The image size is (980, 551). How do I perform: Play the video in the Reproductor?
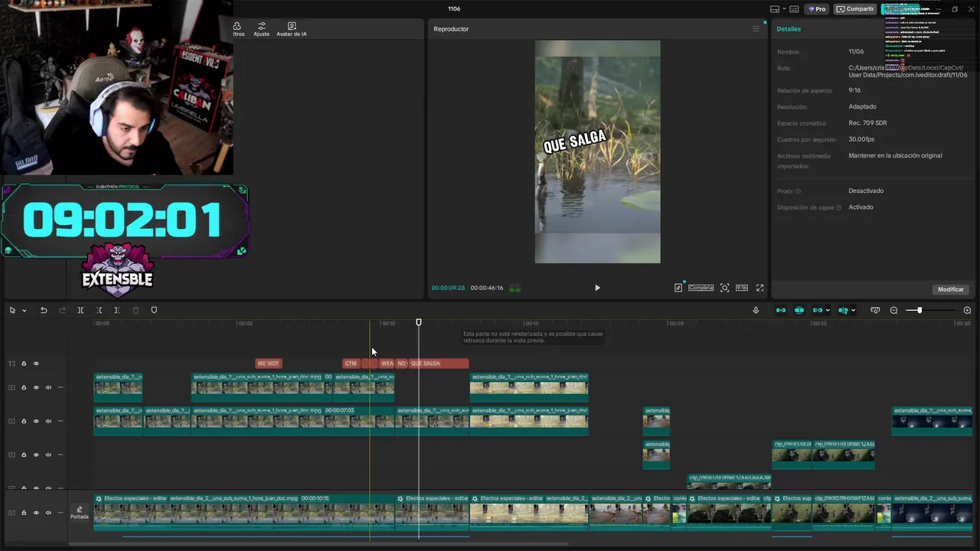click(597, 288)
